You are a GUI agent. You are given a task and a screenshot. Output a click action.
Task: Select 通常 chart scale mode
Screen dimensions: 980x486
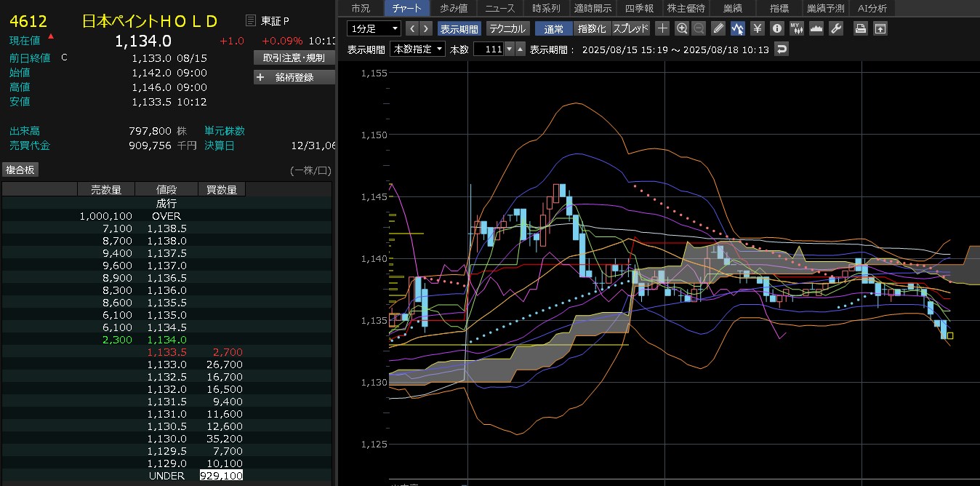pos(553,28)
